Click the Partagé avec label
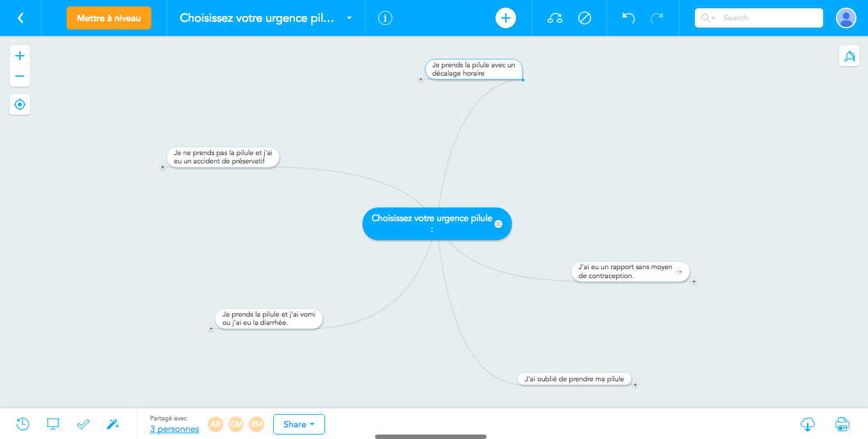The width and height of the screenshot is (868, 439). coord(169,418)
